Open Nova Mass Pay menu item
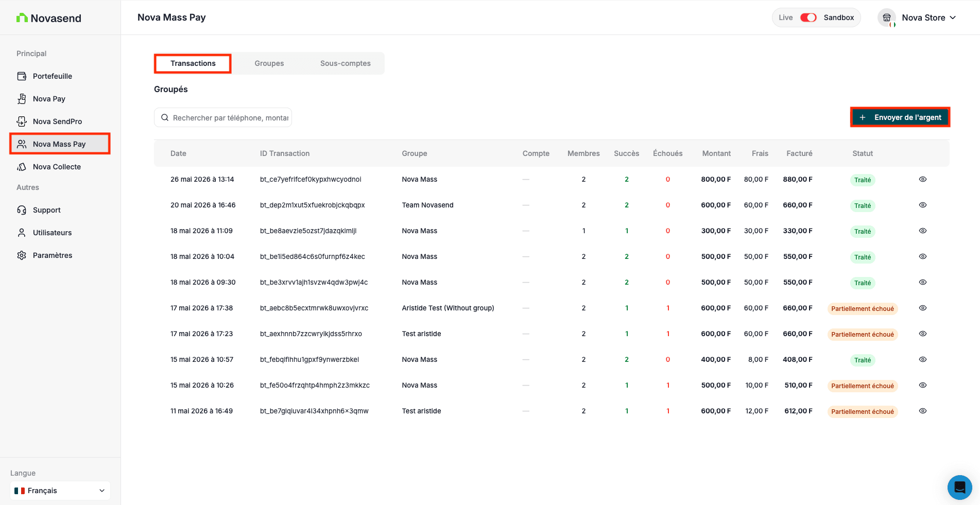Viewport: 980px width, 505px height. 60,144
